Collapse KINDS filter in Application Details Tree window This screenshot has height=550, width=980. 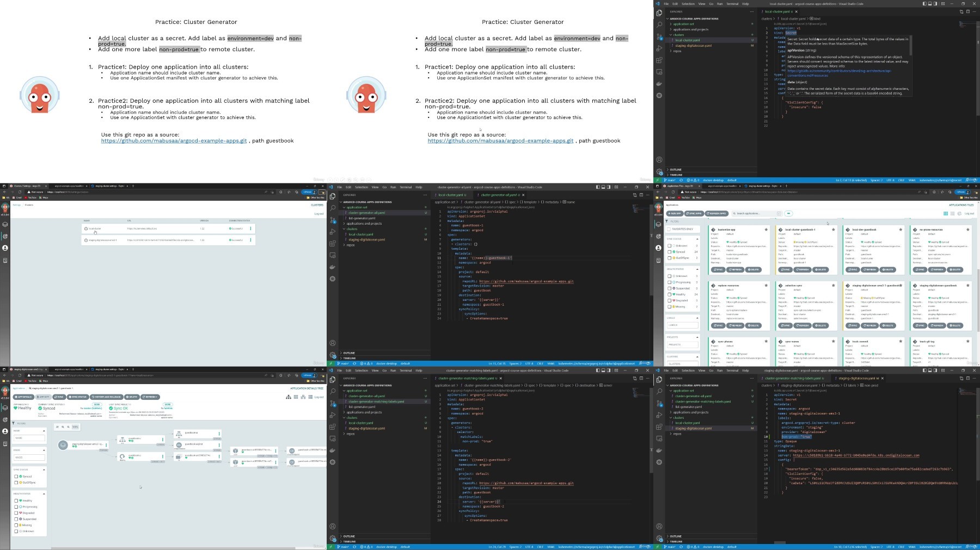click(x=44, y=450)
